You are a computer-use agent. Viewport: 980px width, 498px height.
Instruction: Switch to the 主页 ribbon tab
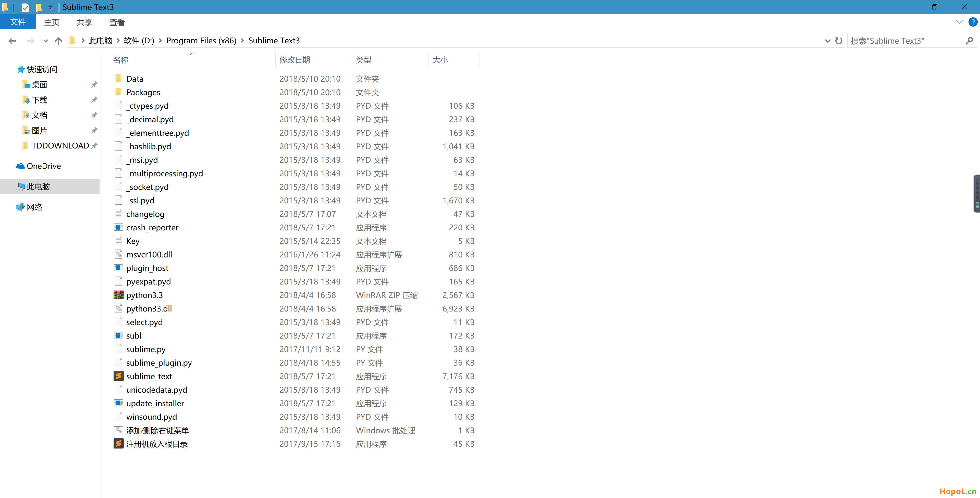pos(52,22)
